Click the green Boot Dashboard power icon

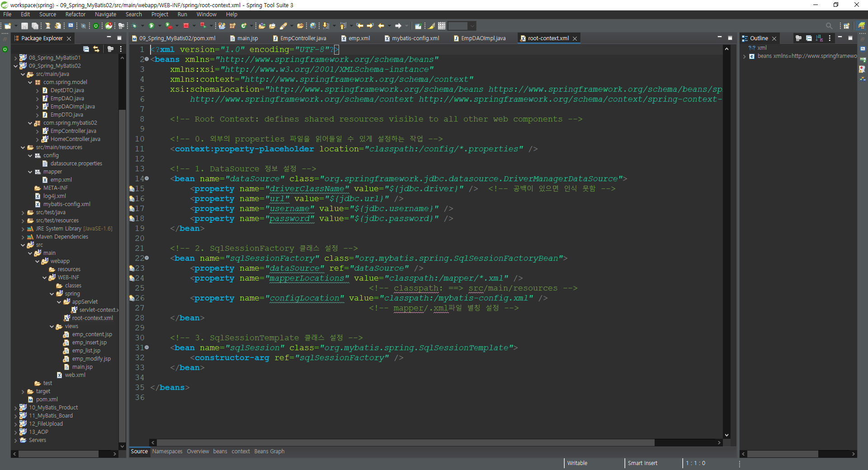pyautogui.click(x=96, y=26)
